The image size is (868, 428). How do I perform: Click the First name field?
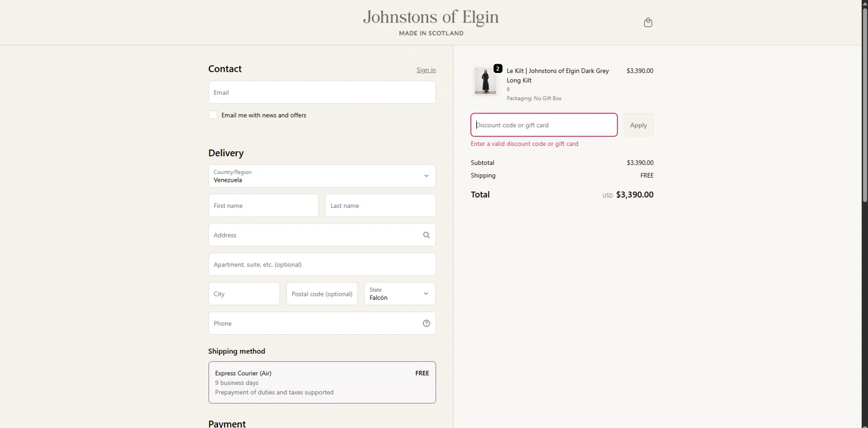(263, 206)
